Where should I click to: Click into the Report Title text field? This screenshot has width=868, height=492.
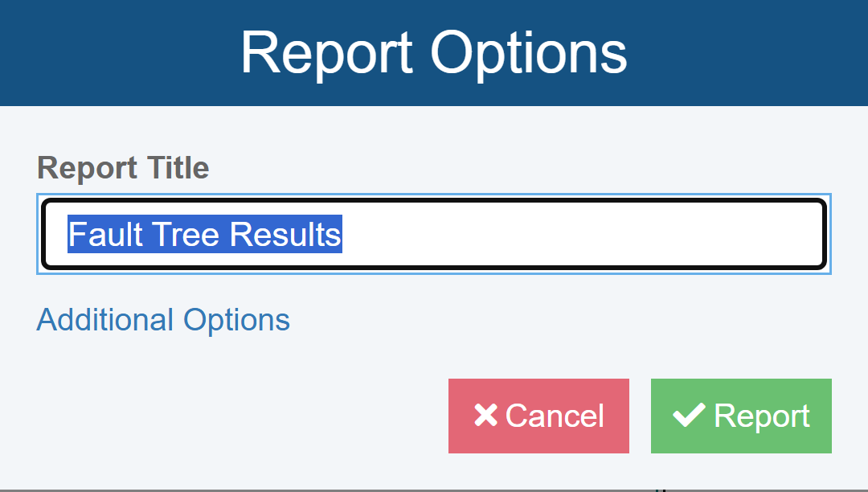point(434,234)
